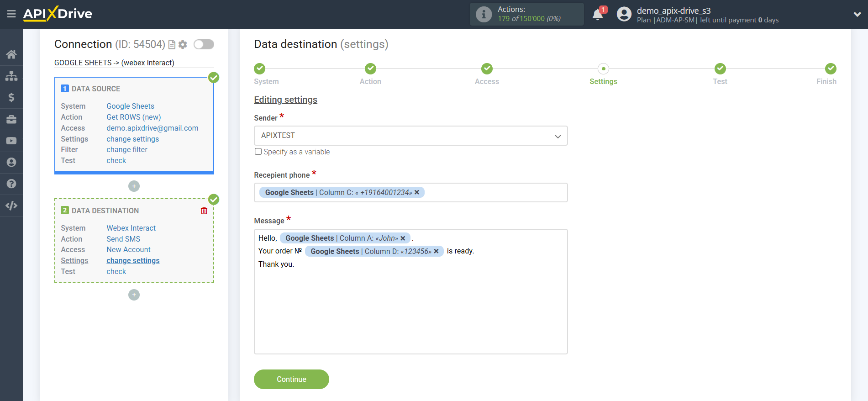Image resolution: width=868 pixels, height=401 pixels.
Task: Click data source check link
Action: coord(116,160)
